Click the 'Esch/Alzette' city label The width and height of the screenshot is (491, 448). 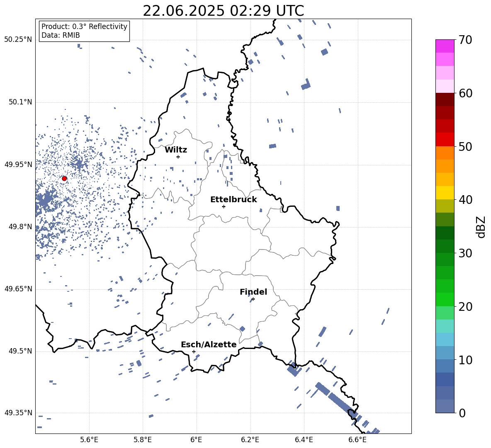[x=209, y=344]
